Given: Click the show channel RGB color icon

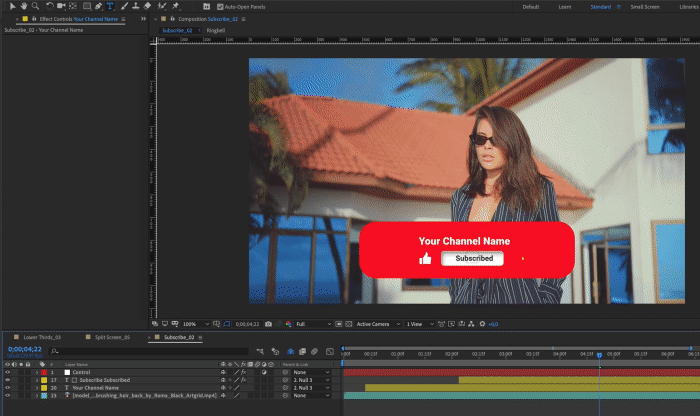Looking at the screenshot, I should (x=288, y=324).
